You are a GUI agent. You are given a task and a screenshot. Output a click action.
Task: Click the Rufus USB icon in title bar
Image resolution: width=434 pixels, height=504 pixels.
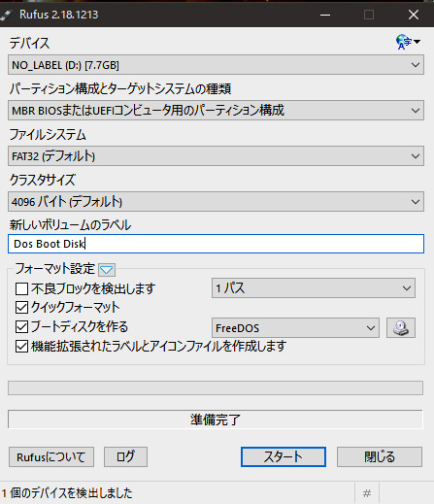(x=7, y=15)
